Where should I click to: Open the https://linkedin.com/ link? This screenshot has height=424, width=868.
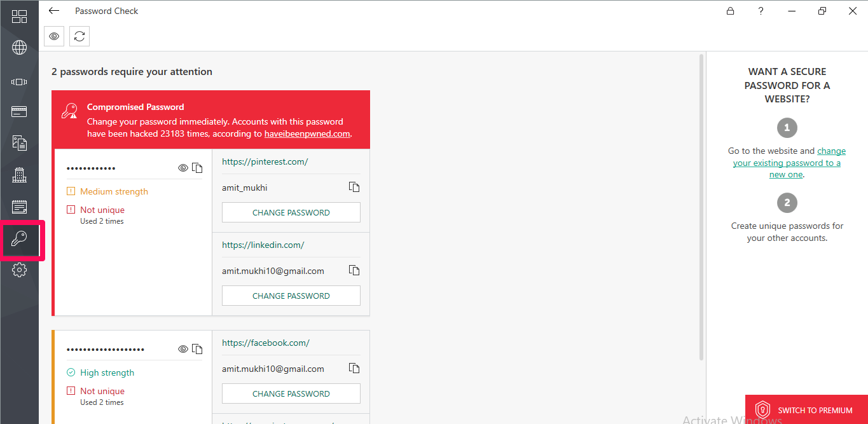tap(263, 245)
